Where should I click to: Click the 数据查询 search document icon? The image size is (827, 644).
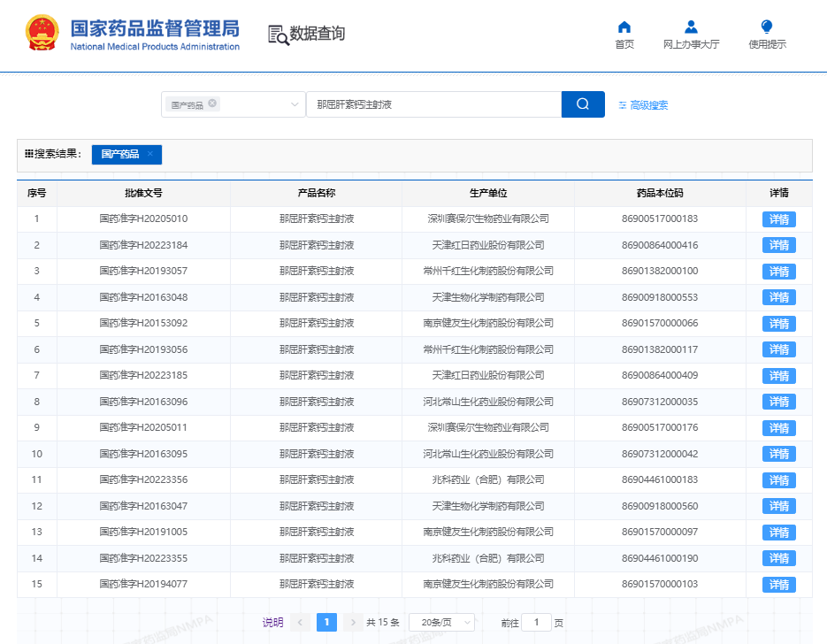pyautogui.click(x=278, y=34)
